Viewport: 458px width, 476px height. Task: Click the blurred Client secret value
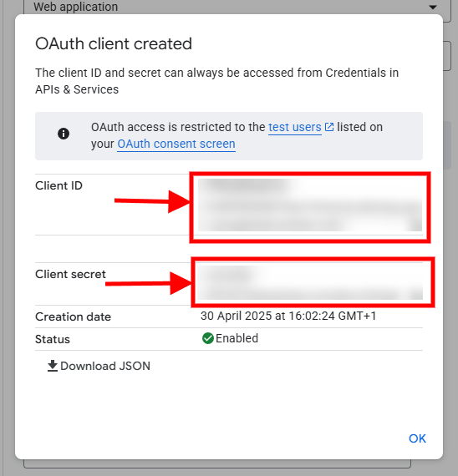click(x=310, y=282)
